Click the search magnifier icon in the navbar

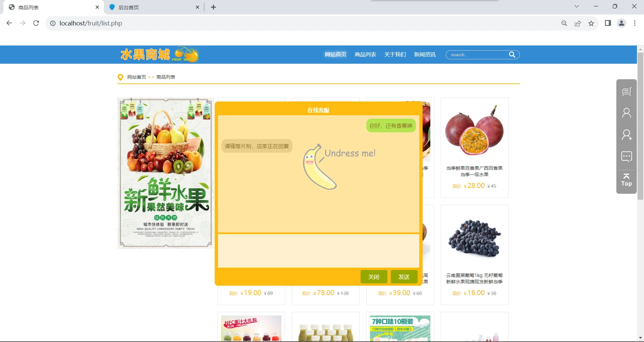512,55
